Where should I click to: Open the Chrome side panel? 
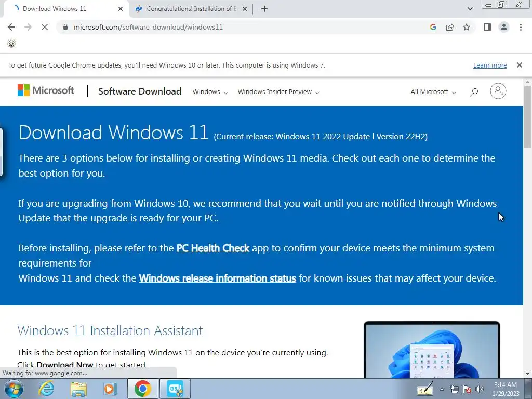pos(487,27)
